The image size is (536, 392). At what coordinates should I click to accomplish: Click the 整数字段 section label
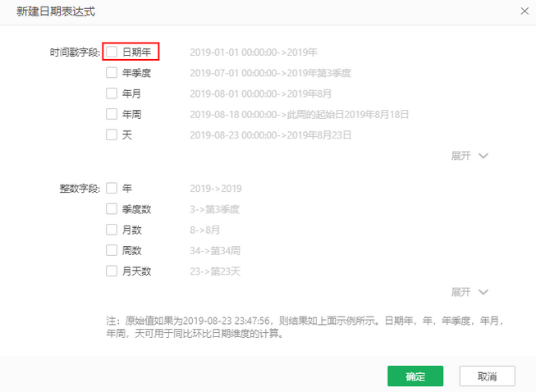[x=79, y=188]
